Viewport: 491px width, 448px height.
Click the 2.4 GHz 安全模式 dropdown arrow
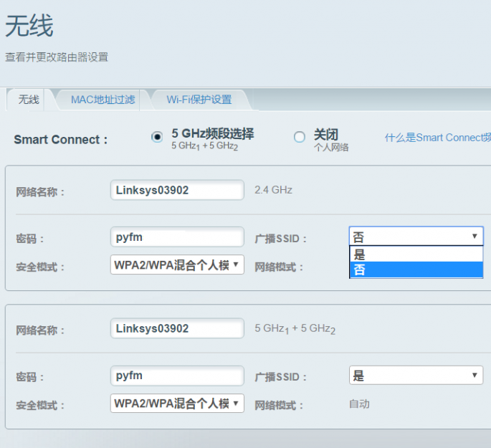[x=236, y=264]
